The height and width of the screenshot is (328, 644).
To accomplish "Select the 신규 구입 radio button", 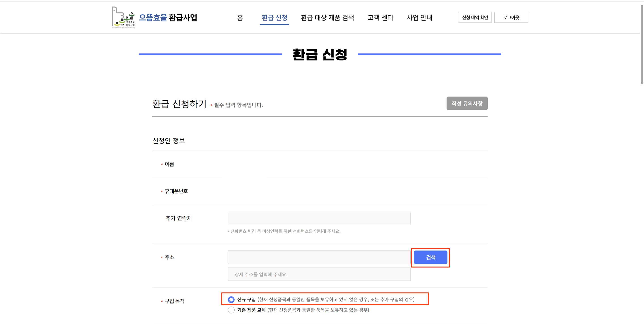I will (x=231, y=300).
